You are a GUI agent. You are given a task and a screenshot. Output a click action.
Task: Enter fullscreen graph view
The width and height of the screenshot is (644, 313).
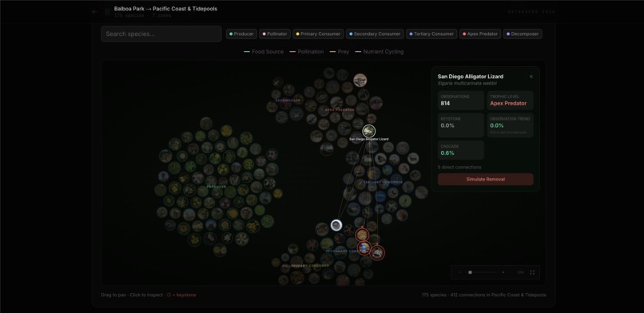coord(532,272)
